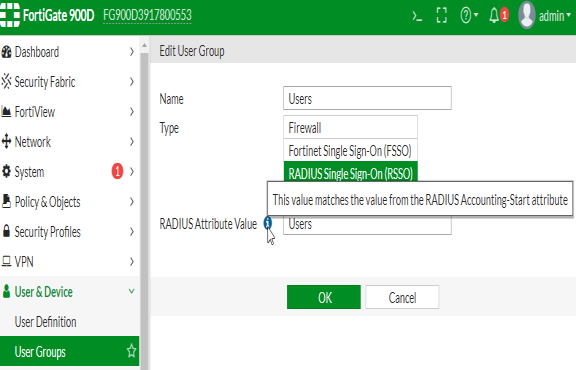Viewport: 576px width, 370px height.
Task: Click RADIUS Attribute Value info icon
Action: (x=268, y=223)
